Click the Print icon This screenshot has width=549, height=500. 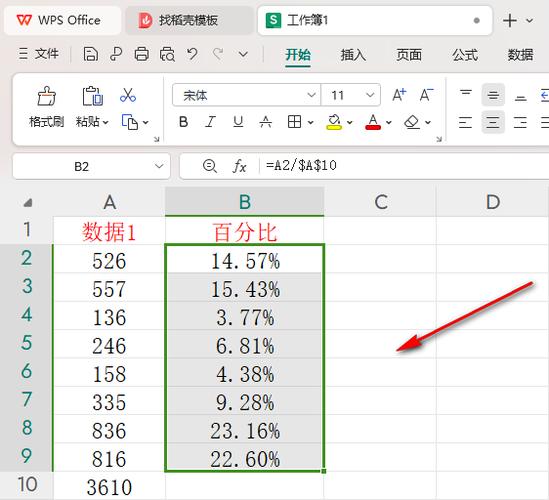[x=141, y=55]
